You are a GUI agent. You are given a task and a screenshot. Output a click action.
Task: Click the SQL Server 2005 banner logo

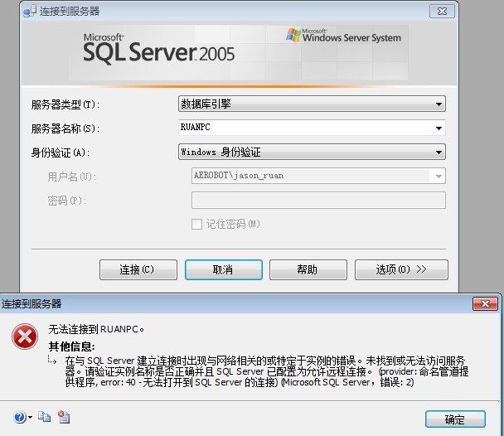159,48
